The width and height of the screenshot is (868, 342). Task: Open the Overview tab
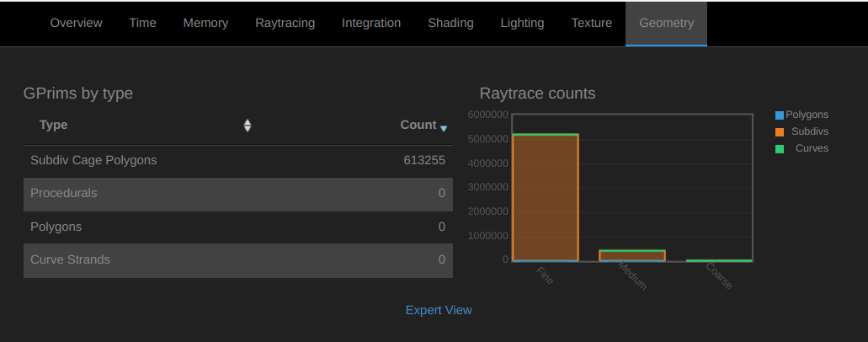pos(76,24)
